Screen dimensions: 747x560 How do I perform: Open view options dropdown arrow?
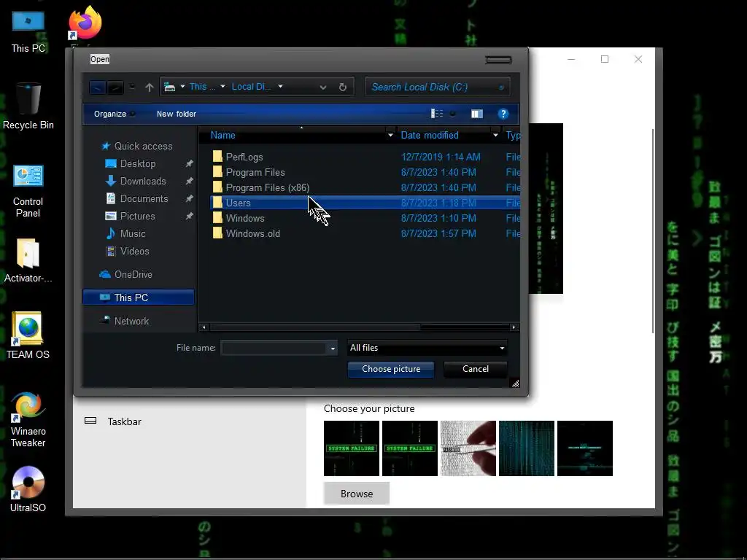[452, 113]
